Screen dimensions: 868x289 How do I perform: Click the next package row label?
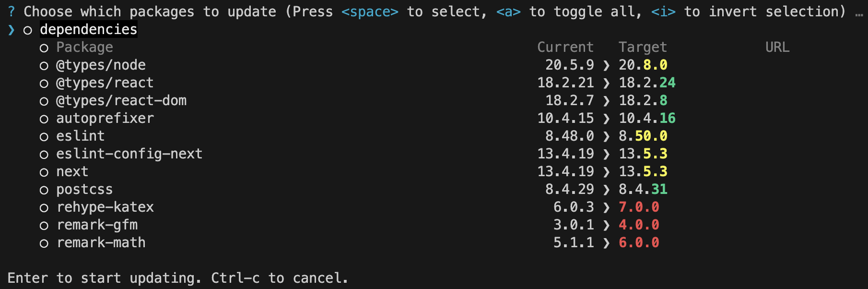(x=72, y=172)
